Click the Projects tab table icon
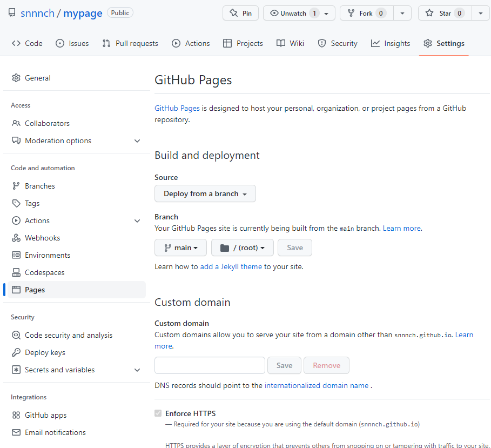Screen dimensions: 491x448 click(x=227, y=43)
